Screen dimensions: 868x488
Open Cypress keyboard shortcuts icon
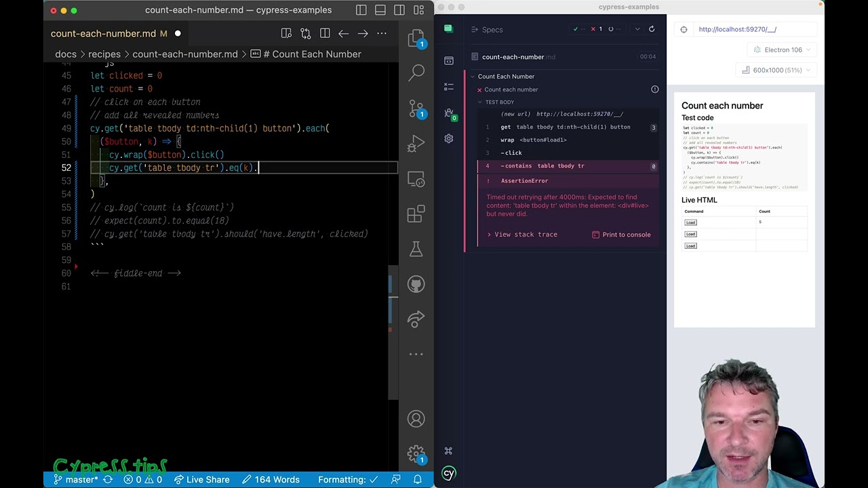(x=448, y=451)
